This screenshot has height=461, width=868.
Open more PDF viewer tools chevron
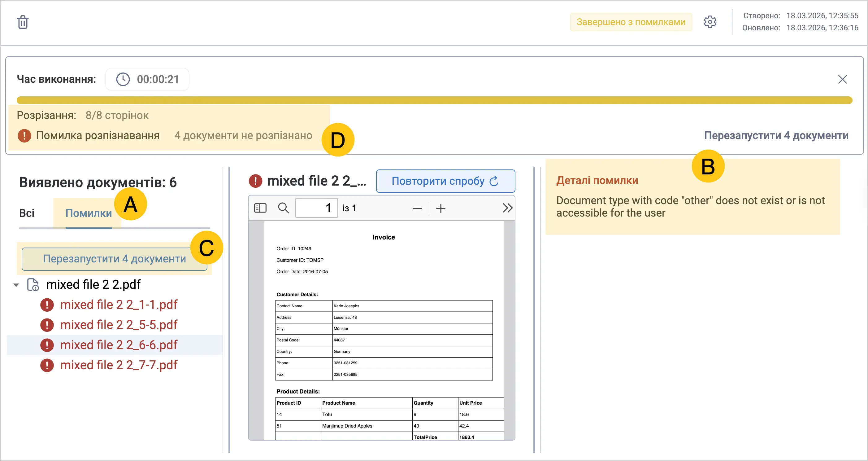coord(507,208)
